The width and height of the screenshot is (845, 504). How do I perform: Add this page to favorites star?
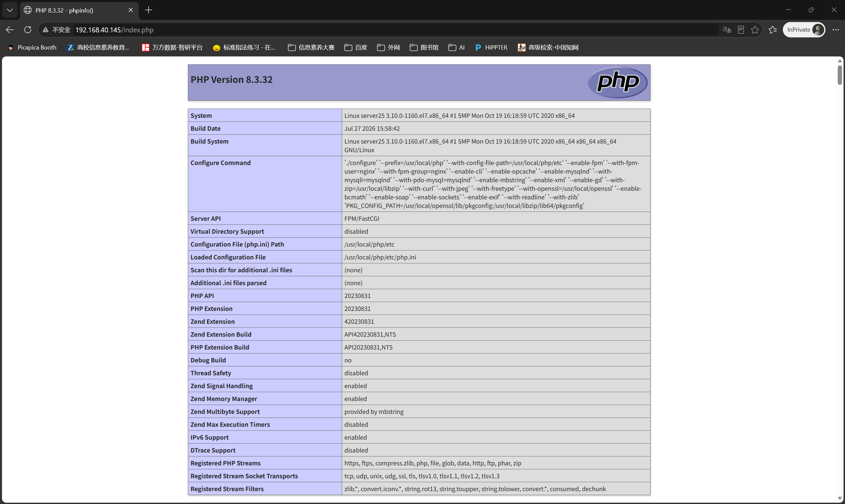click(x=755, y=30)
